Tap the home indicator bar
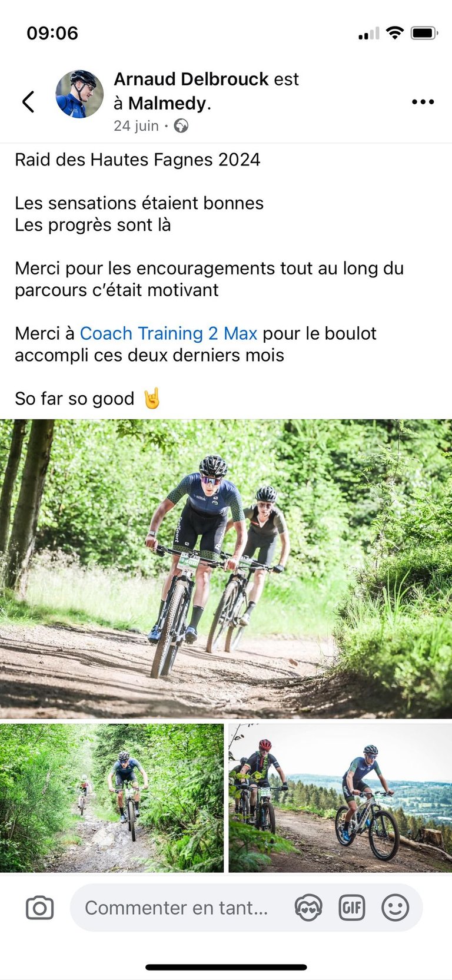Viewport: 452px width, 980px height. click(x=226, y=967)
